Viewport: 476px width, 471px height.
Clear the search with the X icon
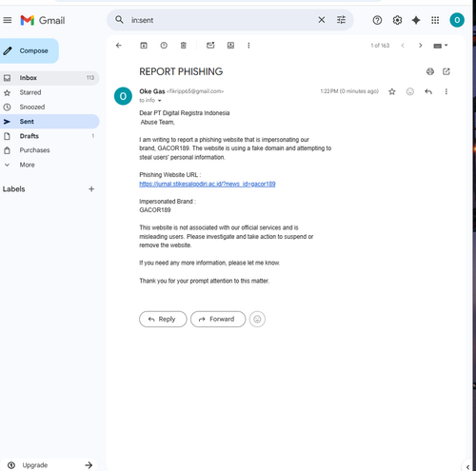322,20
